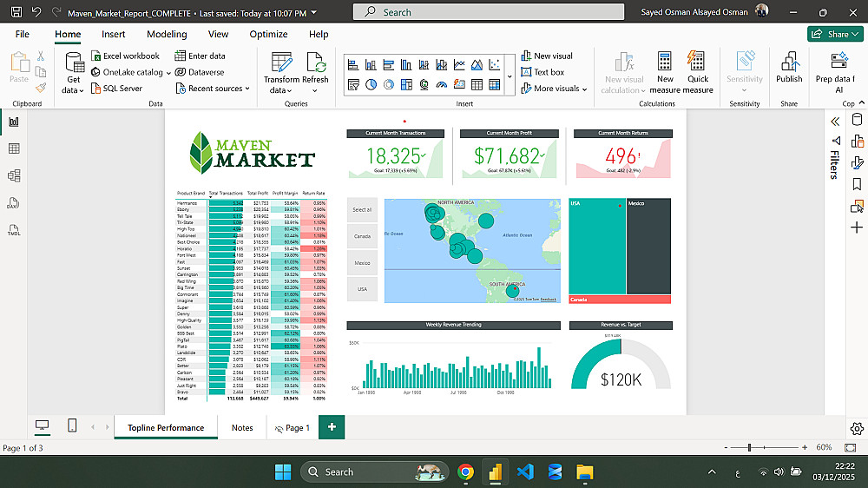The width and height of the screenshot is (868, 488).
Task: Insert a table visual from gallery
Action: click(x=477, y=85)
